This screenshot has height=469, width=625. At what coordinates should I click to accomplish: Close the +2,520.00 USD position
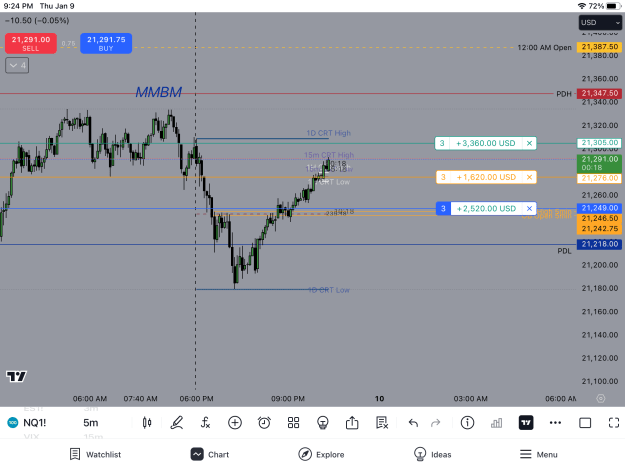529,208
